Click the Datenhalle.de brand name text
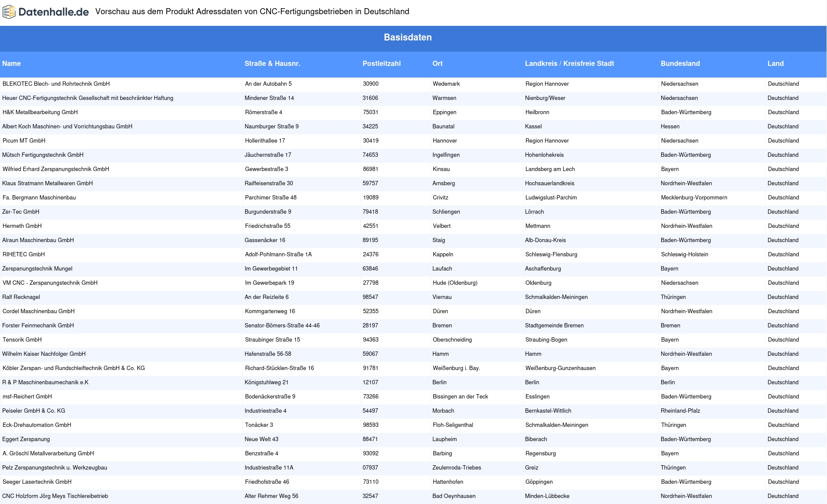The height and width of the screenshot is (504, 827). coord(53,12)
